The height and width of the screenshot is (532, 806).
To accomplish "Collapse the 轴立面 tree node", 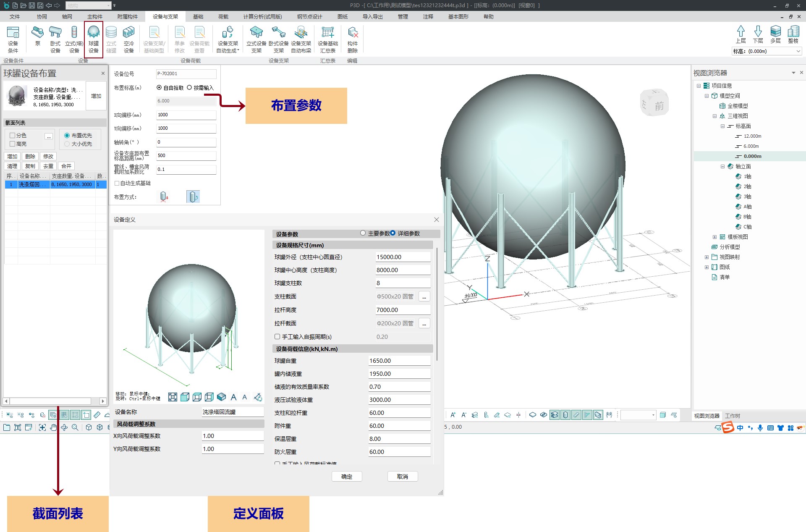I will (722, 166).
